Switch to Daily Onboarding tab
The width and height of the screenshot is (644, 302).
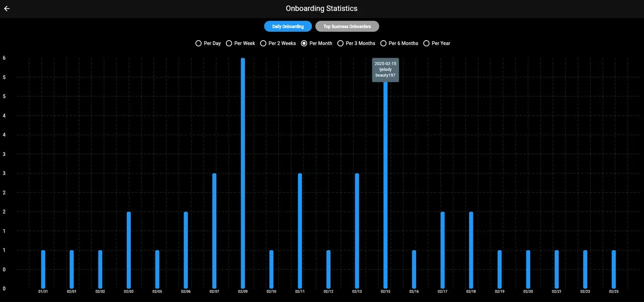(x=288, y=26)
